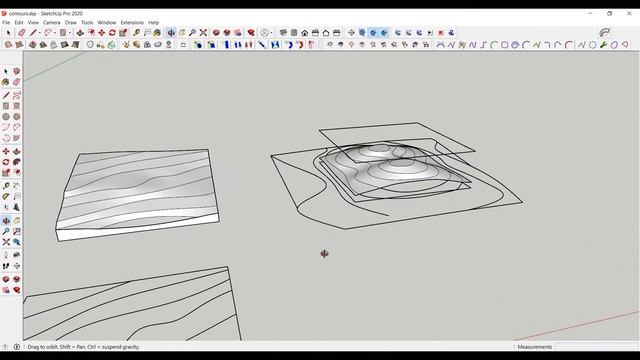640x360 pixels.
Task: Click the Walk footprints tool
Action: pyautogui.click(x=6, y=266)
